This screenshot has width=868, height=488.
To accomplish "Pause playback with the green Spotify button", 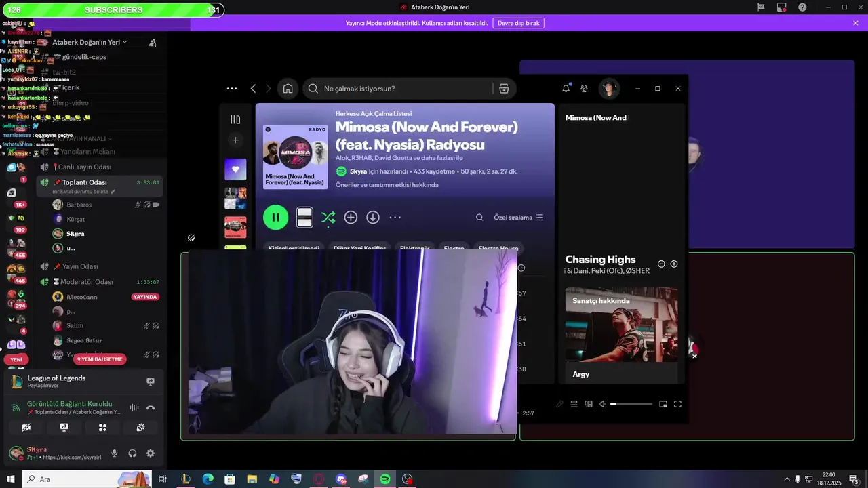I will (x=275, y=217).
